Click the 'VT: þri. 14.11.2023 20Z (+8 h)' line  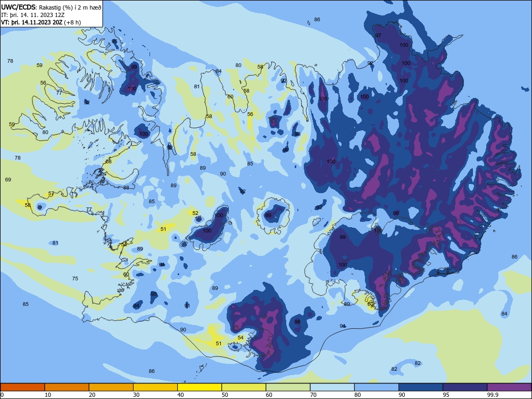[x=41, y=22]
